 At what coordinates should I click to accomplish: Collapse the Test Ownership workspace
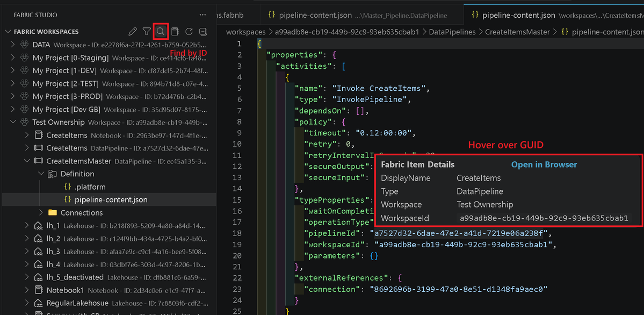click(13, 122)
